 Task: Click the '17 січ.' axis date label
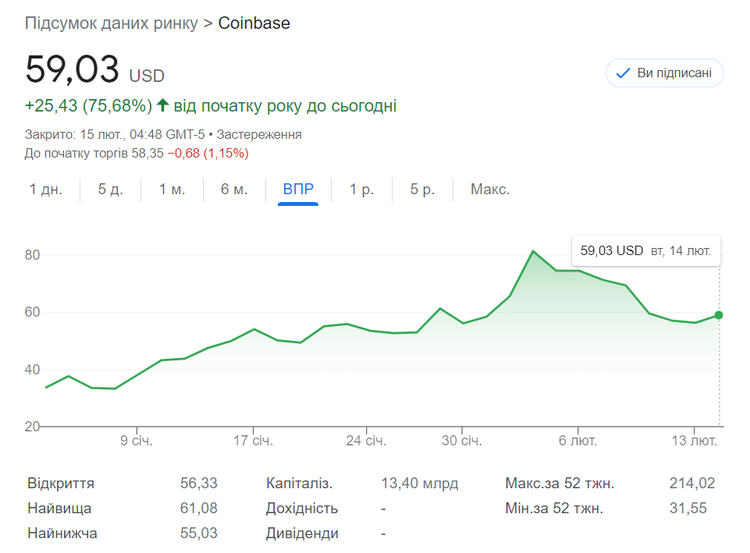(x=253, y=441)
